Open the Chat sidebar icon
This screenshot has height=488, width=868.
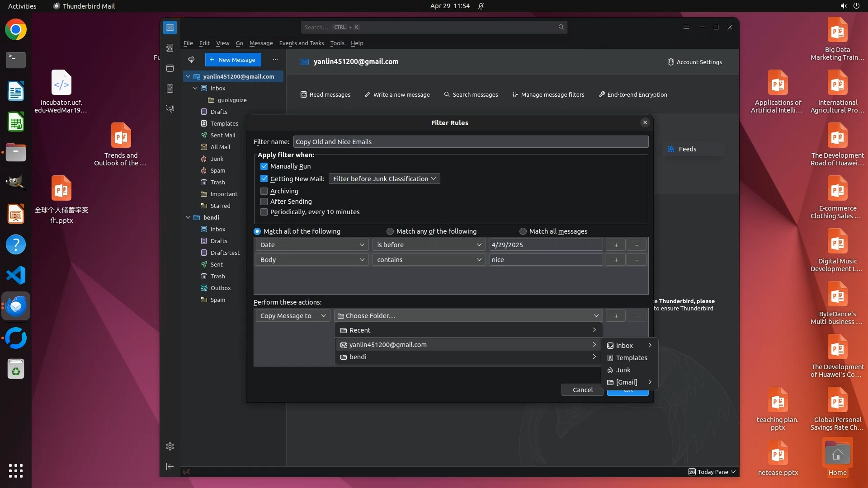point(170,109)
